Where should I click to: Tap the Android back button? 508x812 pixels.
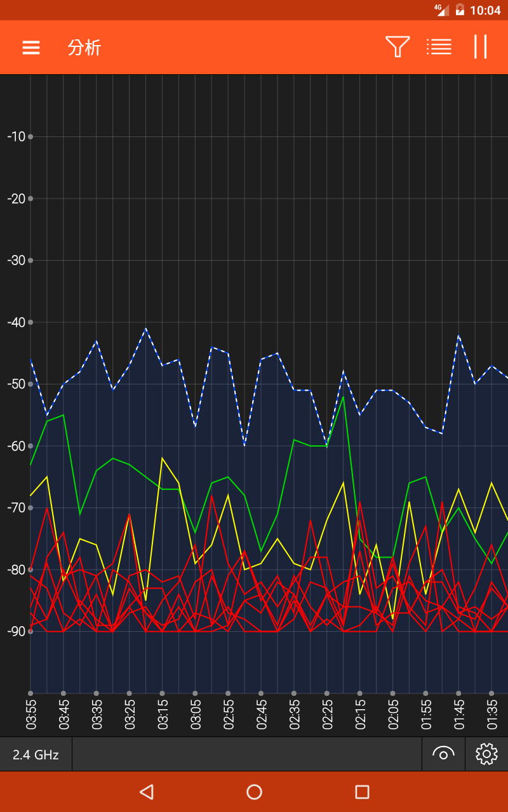[147, 792]
